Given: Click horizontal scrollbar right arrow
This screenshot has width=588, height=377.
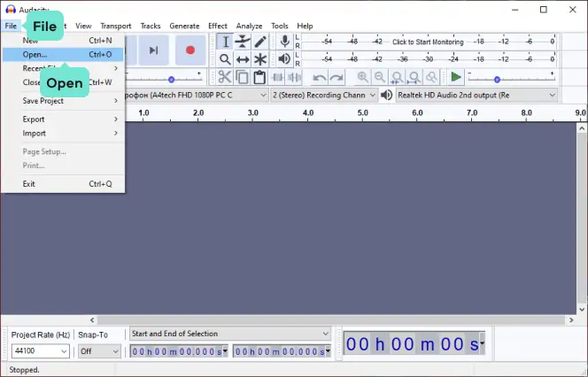Looking at the screenshot, I should pos(571,320).
